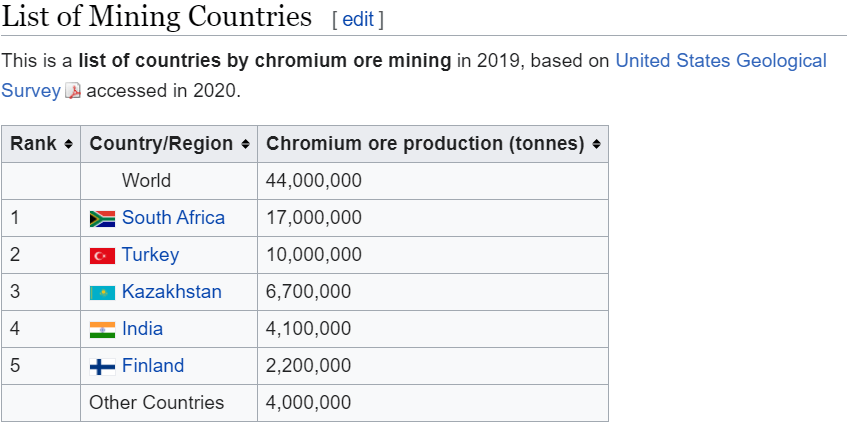Screen dimensions: 847x423
Task: Click the India flag icon
Action: (x=102, y=329)
